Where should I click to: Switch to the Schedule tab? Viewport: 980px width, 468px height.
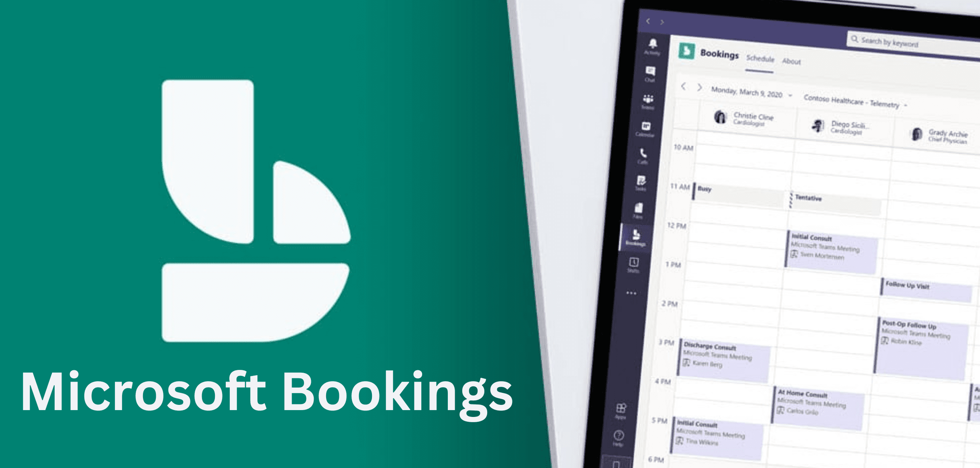click(760, 59)
